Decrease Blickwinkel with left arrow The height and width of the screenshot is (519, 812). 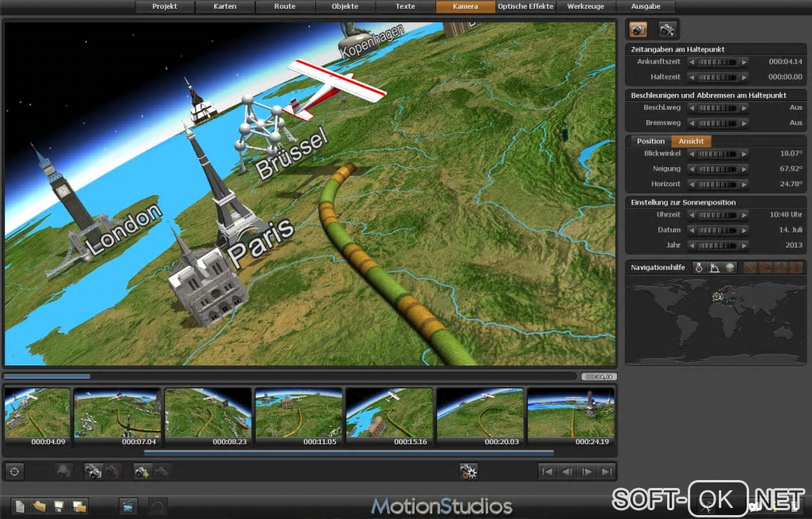pyautogui.click(x=691, y=154)
